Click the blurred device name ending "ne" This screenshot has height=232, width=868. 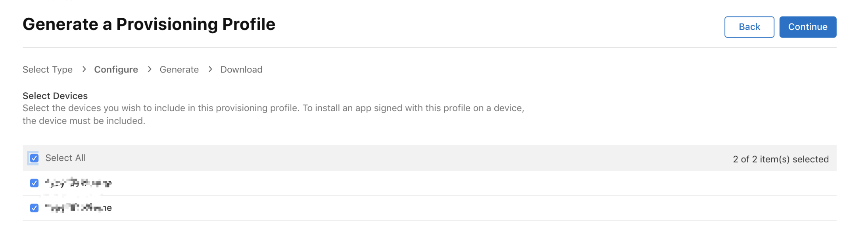tap(78, 208)
